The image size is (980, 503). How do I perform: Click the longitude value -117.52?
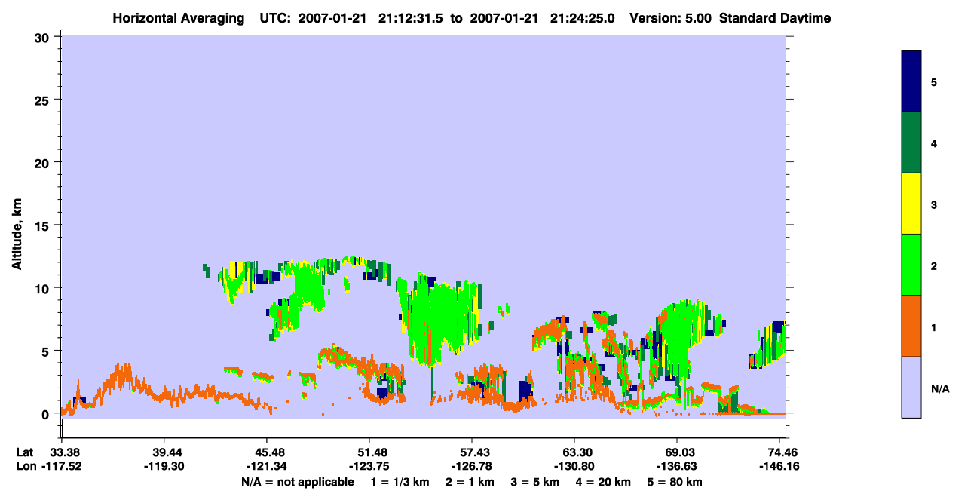click(61, 467)
